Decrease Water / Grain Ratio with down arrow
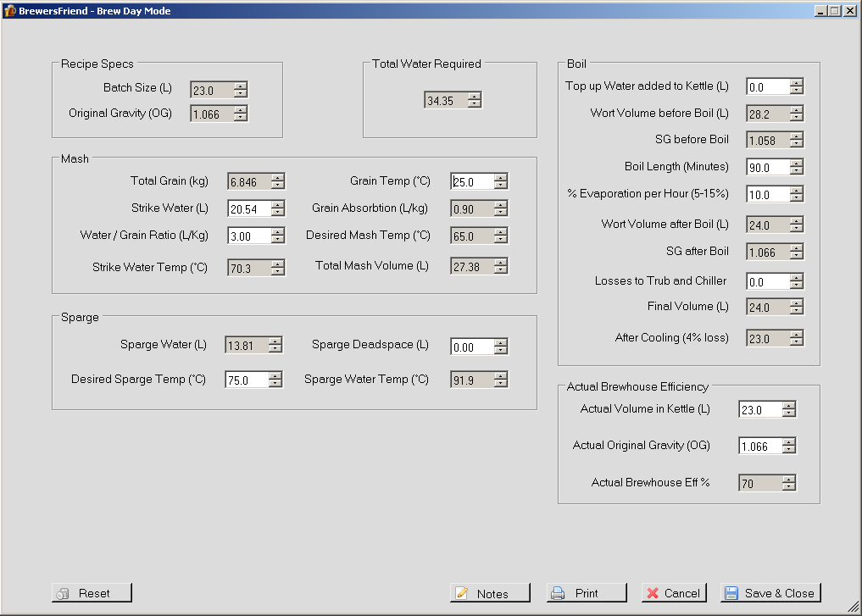This screenshot has width=862, height=616. pyautogui.click(x=278, y=240)
